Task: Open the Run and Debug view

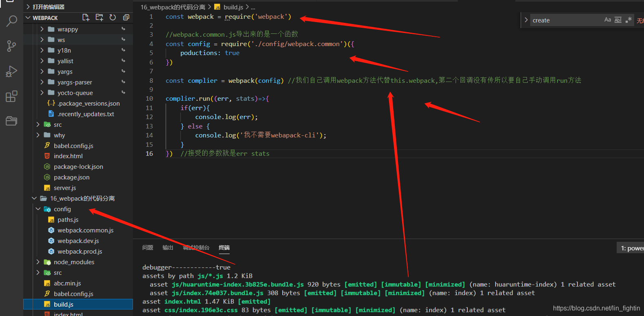Action: [11, 71]
